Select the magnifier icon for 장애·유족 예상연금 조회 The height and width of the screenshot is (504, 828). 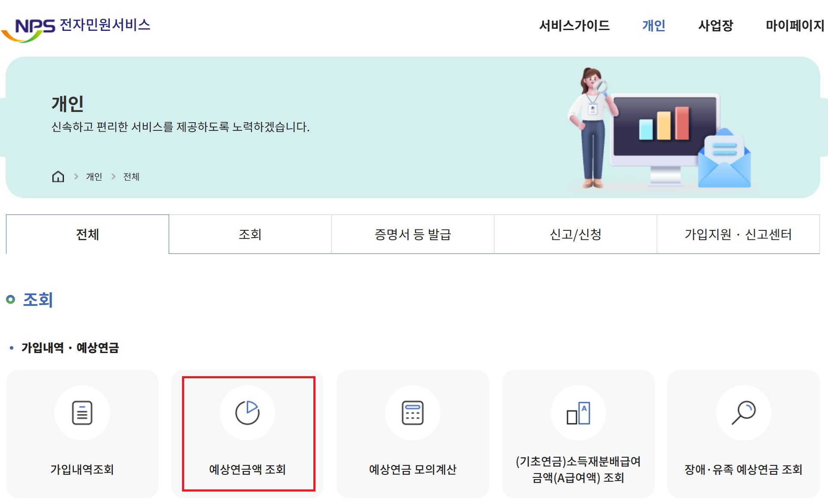coord(743,413)
